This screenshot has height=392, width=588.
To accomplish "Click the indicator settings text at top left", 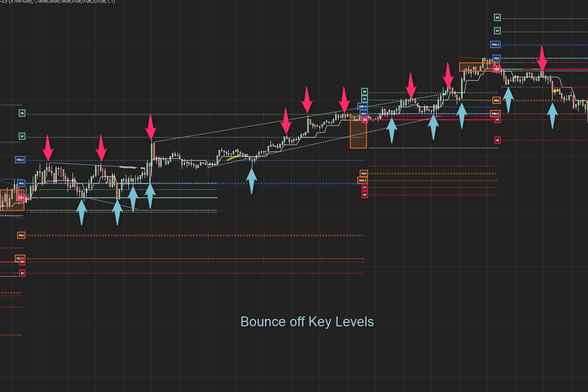I will pyautogui.click(x=58, y=1).
